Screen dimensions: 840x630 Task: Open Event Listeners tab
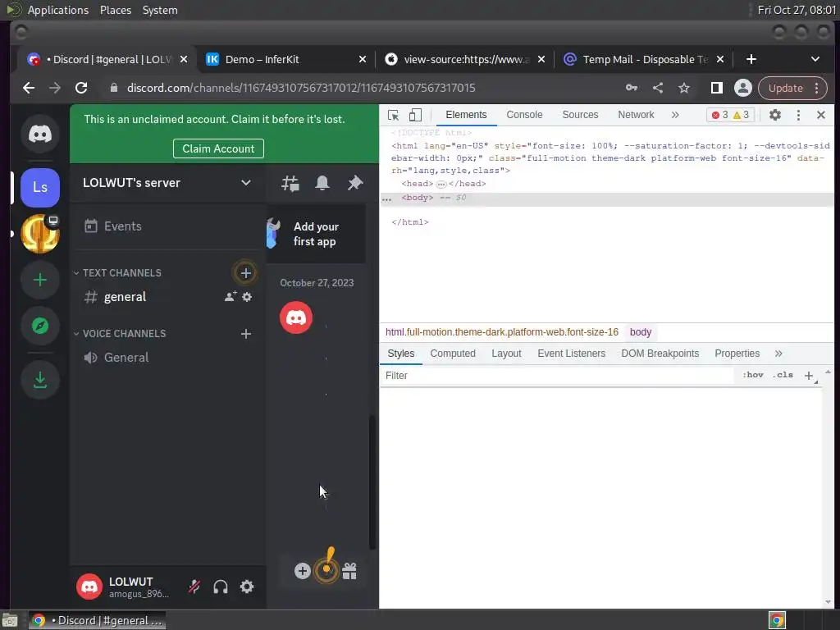tap(572, 354)
